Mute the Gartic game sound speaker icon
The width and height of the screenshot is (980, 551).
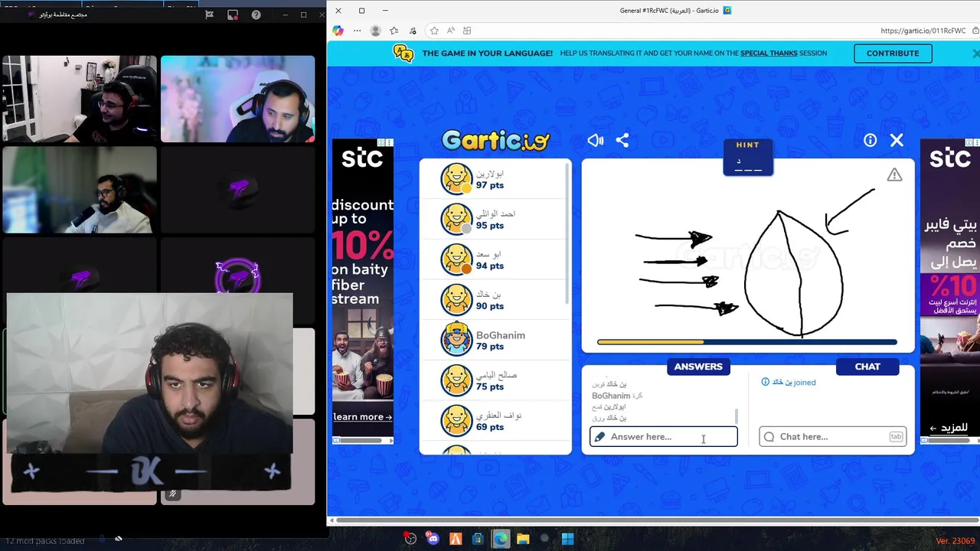point(596,140)
